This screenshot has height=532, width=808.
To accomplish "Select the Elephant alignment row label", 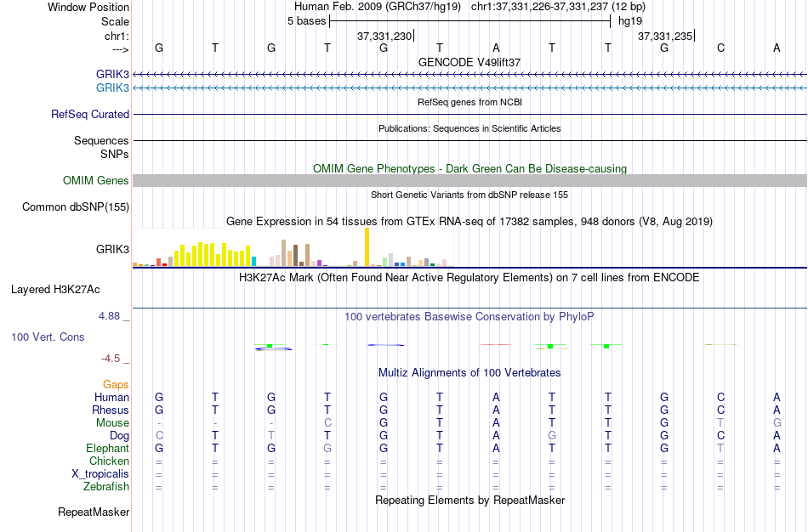I will 107,448.
